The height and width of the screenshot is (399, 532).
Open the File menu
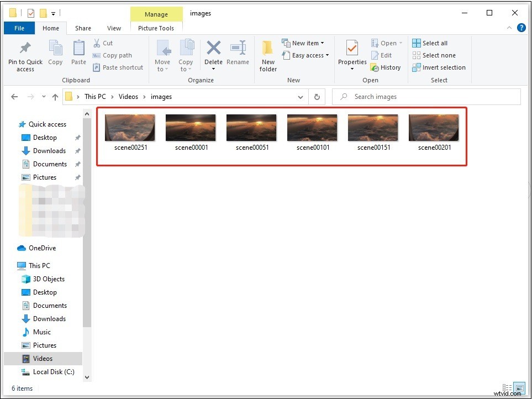19,28
